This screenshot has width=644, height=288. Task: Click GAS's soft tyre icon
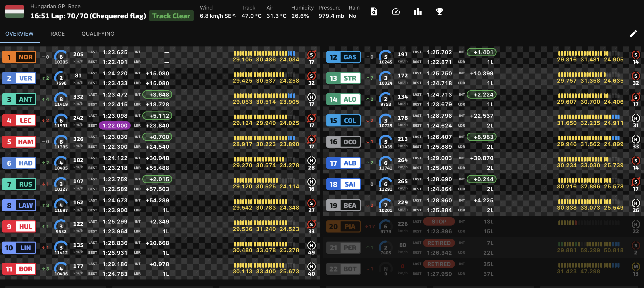636,55
